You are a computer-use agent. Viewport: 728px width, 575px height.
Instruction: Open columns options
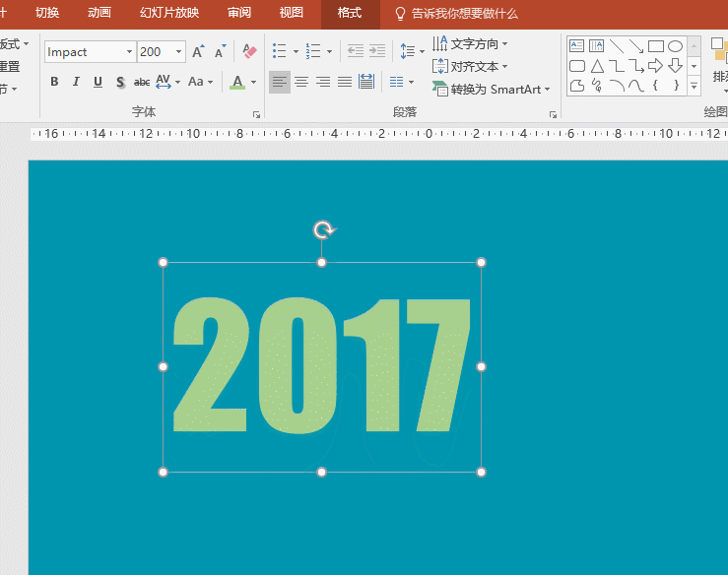[x=402, y=82]
